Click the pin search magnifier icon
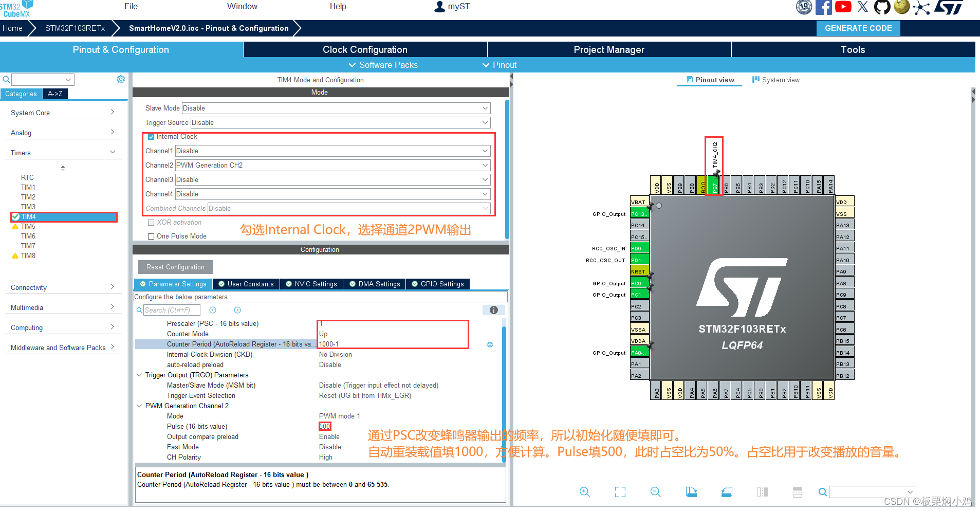Image resolution: width=980 pixels, height=511 pixels. click(823, 492)
